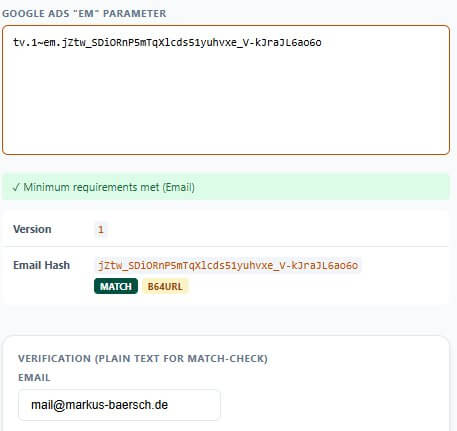457x431 pixels.
Task: Click the 'EMAIL' field label
Action: (x=34, y=378)
